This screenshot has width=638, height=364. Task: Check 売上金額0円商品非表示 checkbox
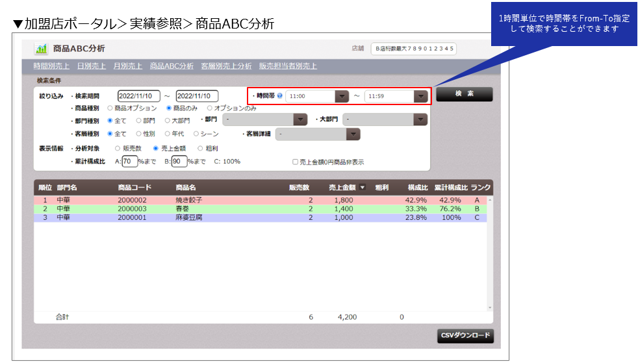pyautogui.click(x=296, y=162)
